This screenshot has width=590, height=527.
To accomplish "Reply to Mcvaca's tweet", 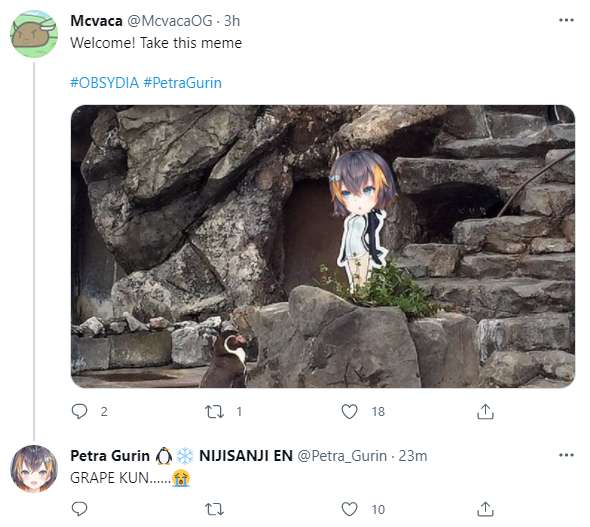I will click(x=79, y=411).
